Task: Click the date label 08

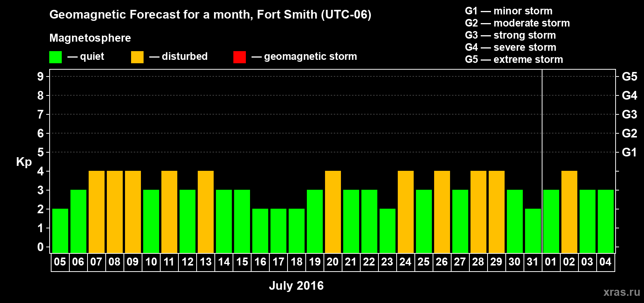Action: click(x=114, y=262)
